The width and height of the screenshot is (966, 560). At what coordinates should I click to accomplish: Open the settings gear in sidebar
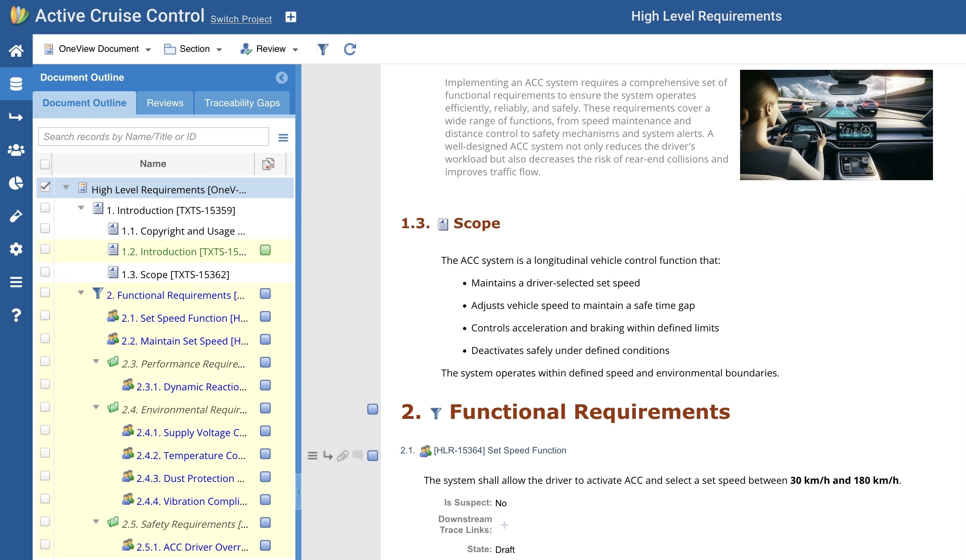point(16,249)
